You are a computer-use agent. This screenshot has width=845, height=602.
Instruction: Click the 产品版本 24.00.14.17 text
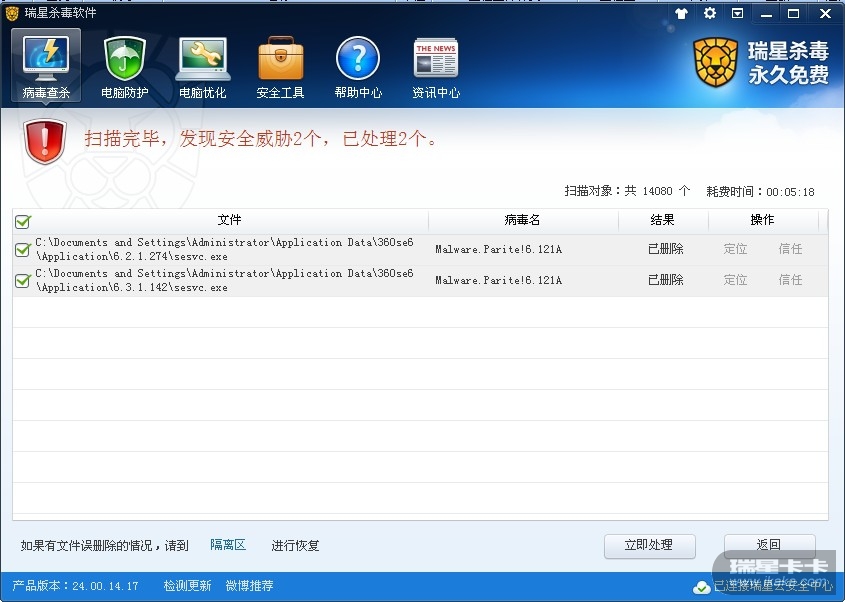pos(75,586)
